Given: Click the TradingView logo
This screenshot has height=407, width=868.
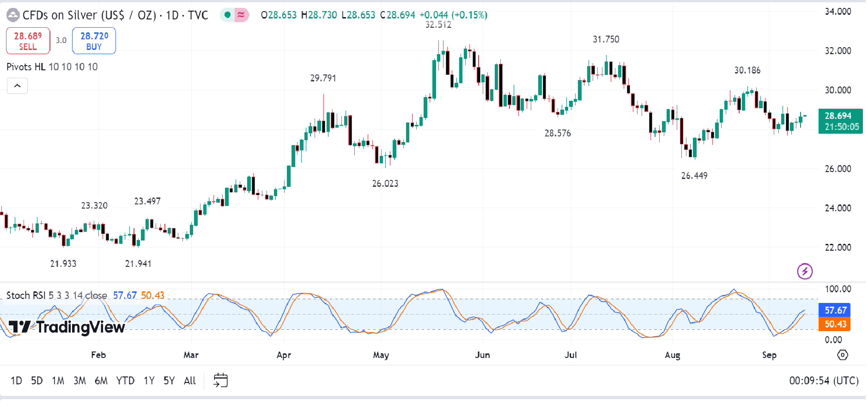Looking at the screenshot, I should [x=67, y=327].
